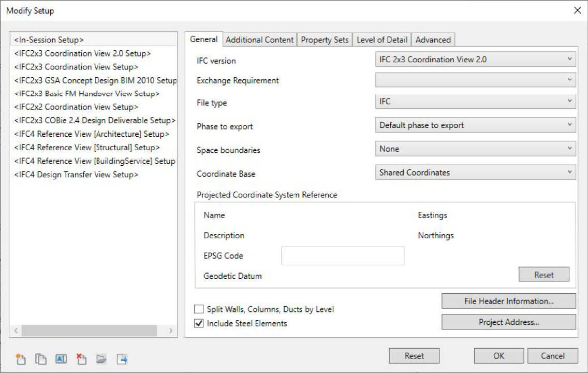Image resolution: width=588 pixels, height=373 pixels.
Task: Select <IFC4 Reference View [BuildingService] Setup>
Action: tap(93, 161)
